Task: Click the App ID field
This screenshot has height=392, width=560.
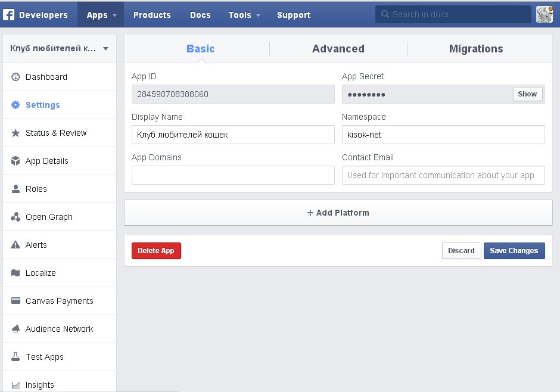Action: (233, 94)
